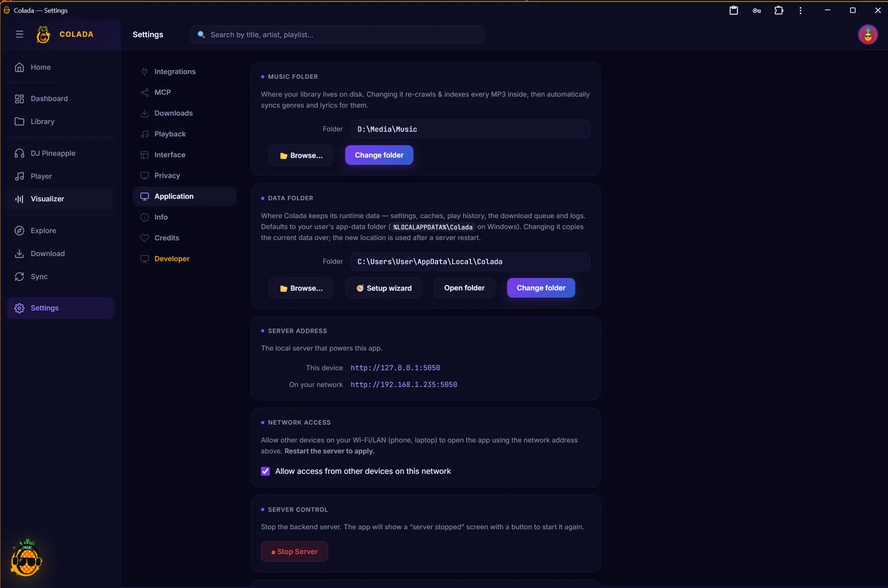Apply Change folder for the Data folder
Viewport: 888px width, 588px height.
[541, 288]
